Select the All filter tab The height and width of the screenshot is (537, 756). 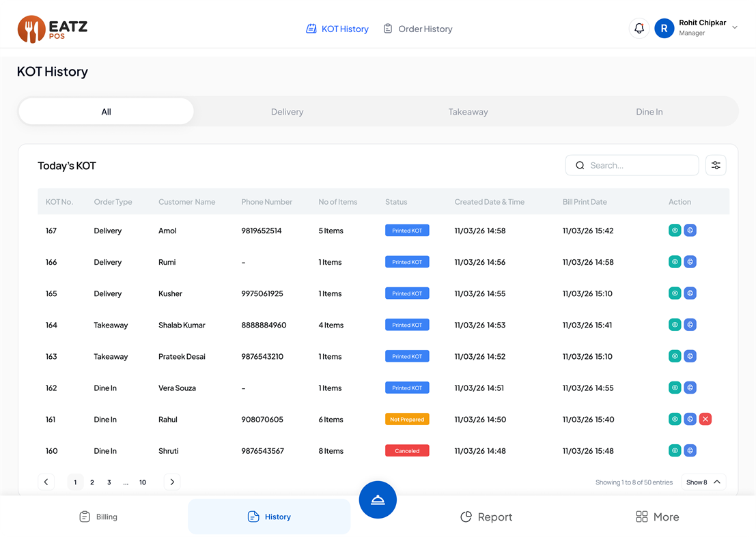tap(106, 112)
